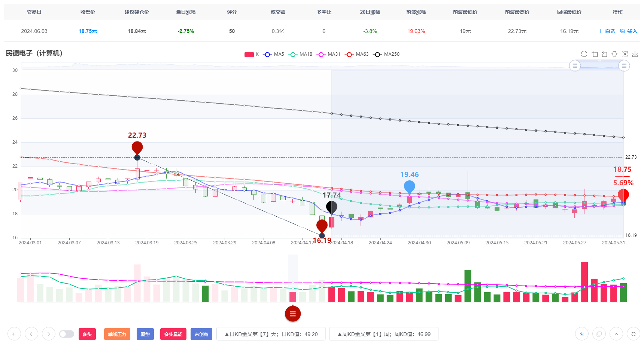Click the red round menu button below the chart

[293, 314]
